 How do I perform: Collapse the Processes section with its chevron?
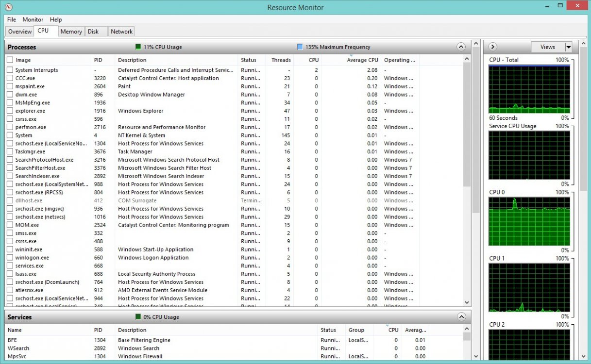(461, 47)
